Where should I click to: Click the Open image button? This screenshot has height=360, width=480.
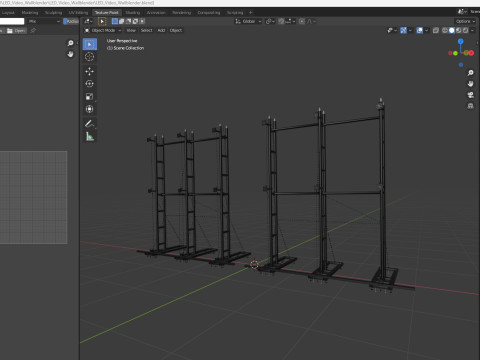[16, 31]
